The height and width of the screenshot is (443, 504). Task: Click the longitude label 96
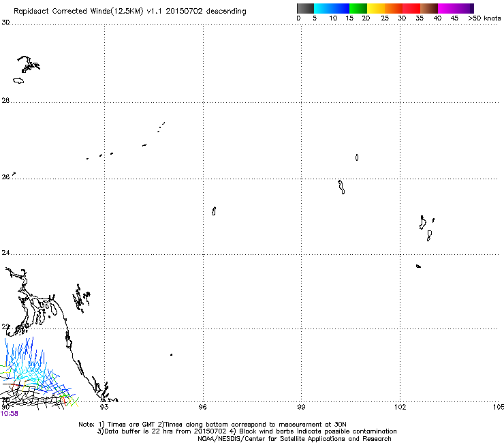202,407
